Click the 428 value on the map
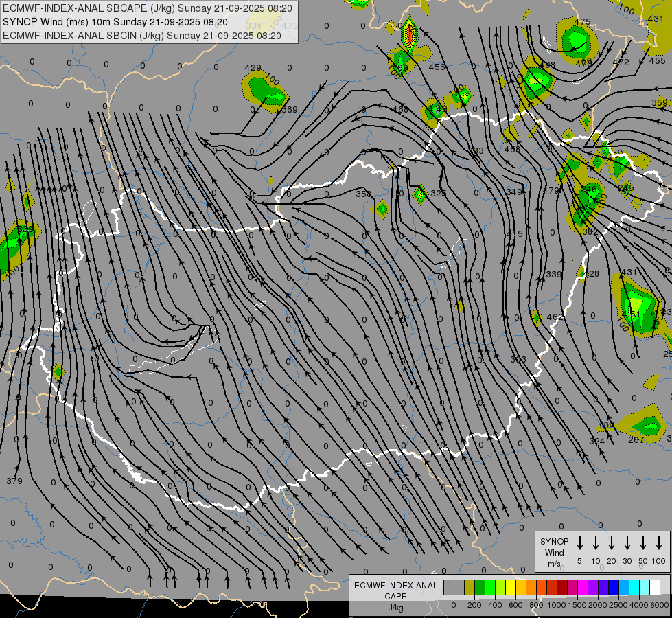Viewport: 672px width, 618px height. click(x=591, y=273)
